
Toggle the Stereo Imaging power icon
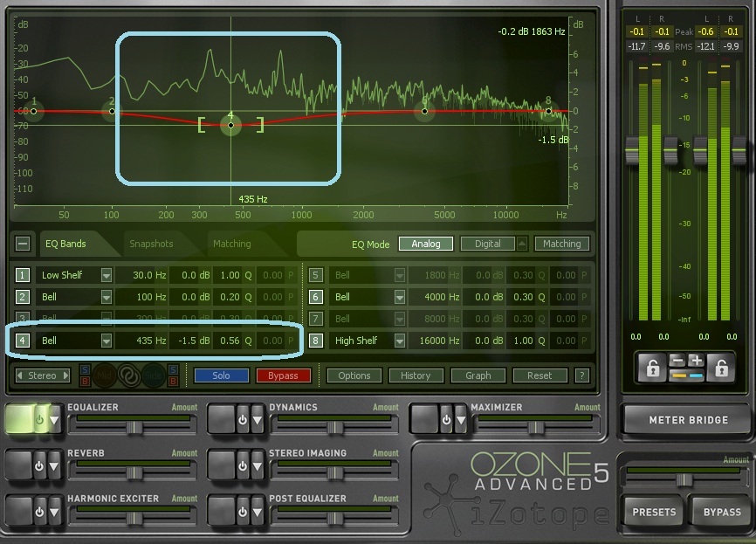click(243, 466)
